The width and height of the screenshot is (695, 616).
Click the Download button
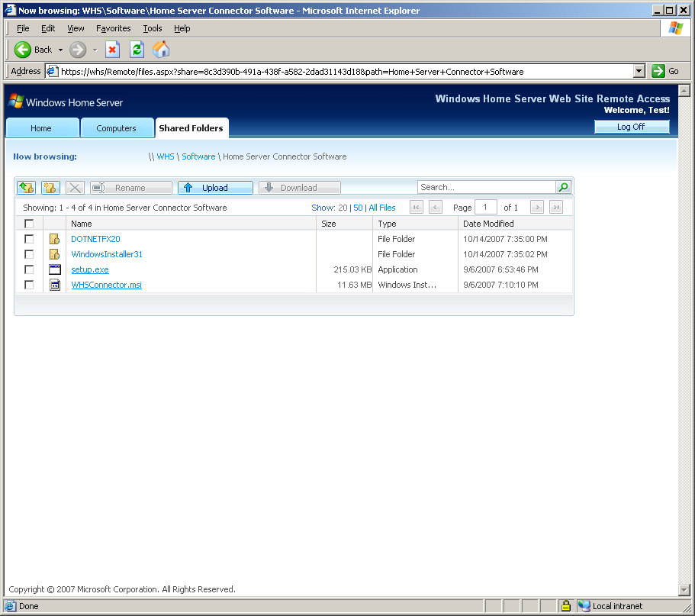[x=300, y=188]
